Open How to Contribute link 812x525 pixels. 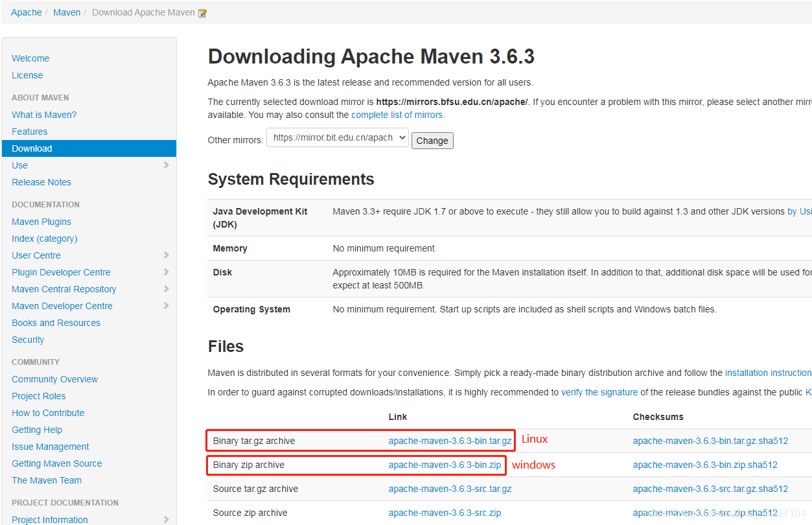pyautogui.click(x=48, y=413)
